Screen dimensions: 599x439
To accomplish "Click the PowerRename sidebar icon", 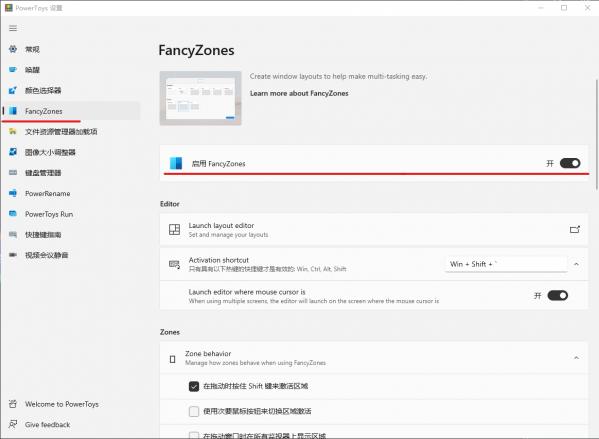I will 13,193.
